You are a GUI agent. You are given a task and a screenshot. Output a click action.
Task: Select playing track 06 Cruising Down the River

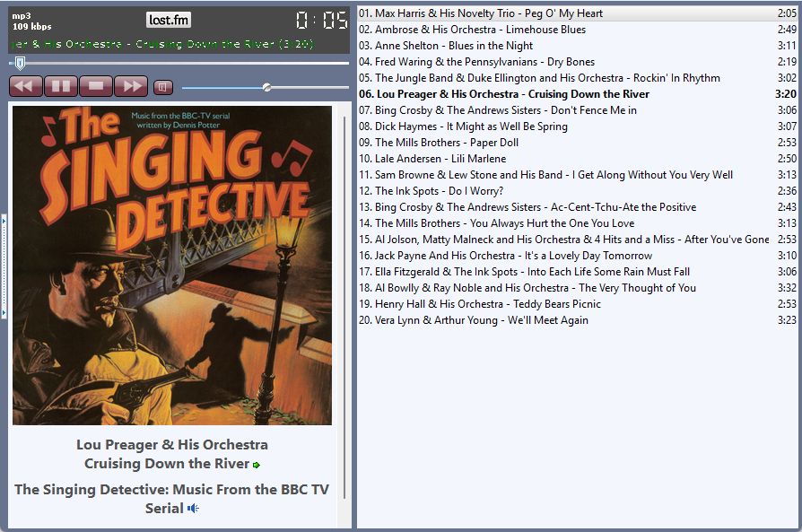pos(578,94)
